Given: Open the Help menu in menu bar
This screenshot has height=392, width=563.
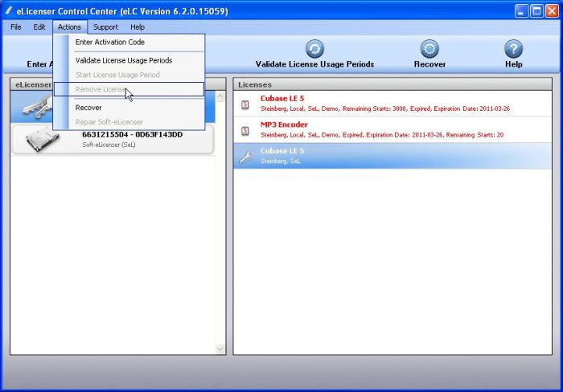Looking at the screenshot, I should [138, 27].
